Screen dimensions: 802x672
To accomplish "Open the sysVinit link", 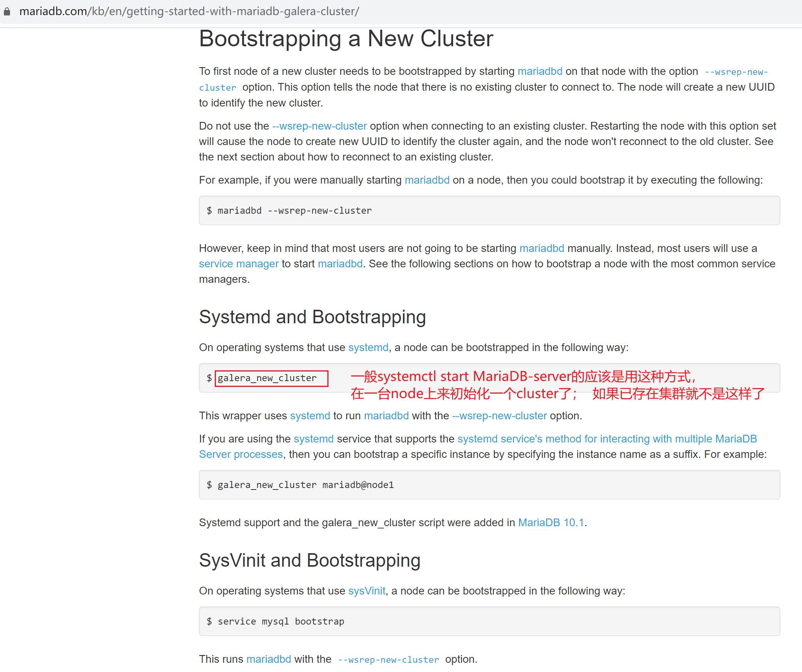I will [367, 591].
